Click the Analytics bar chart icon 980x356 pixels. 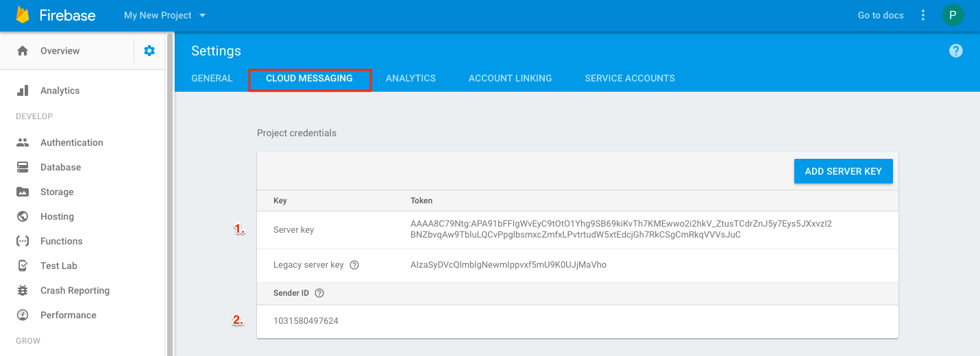pyautogui.click(x=23, y=90)
